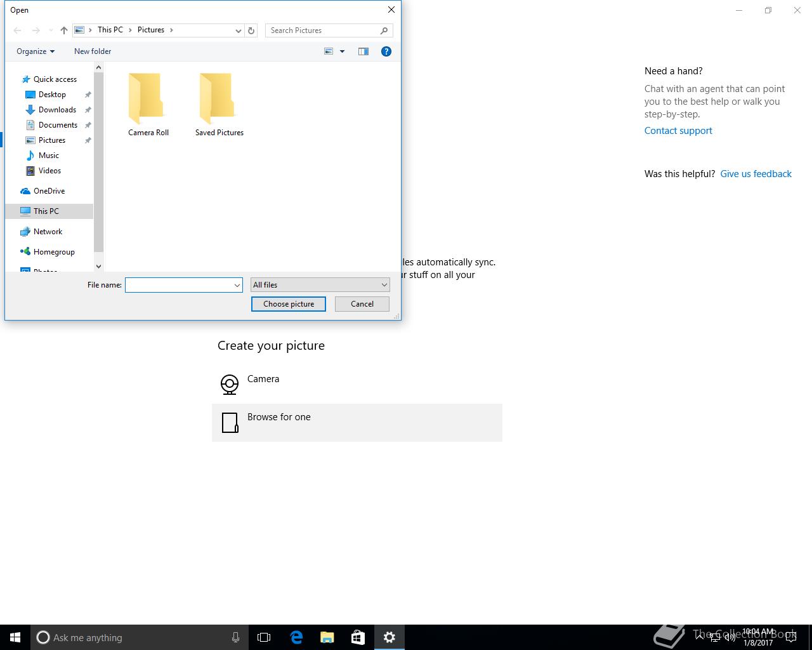Select Network in the navigation pane
Image resolution: width=812 pixels, height=650 pixels.
pos(42,232)
